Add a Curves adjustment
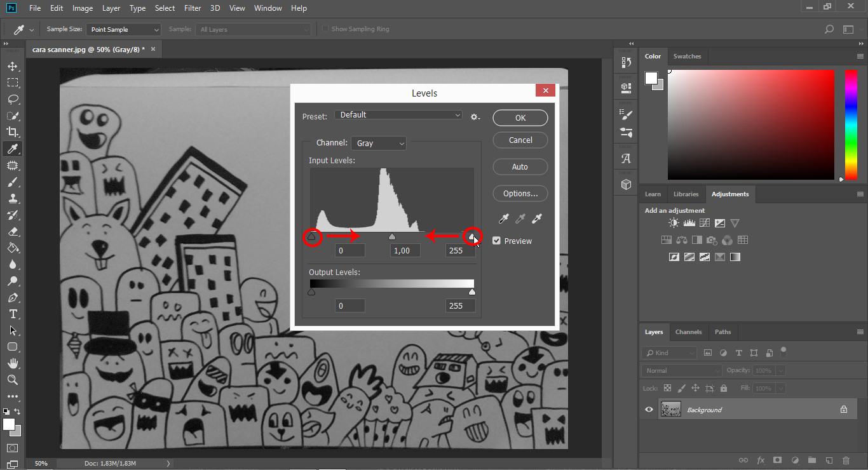The height and width of the screenshot is (470, 868). pos(704,223)
